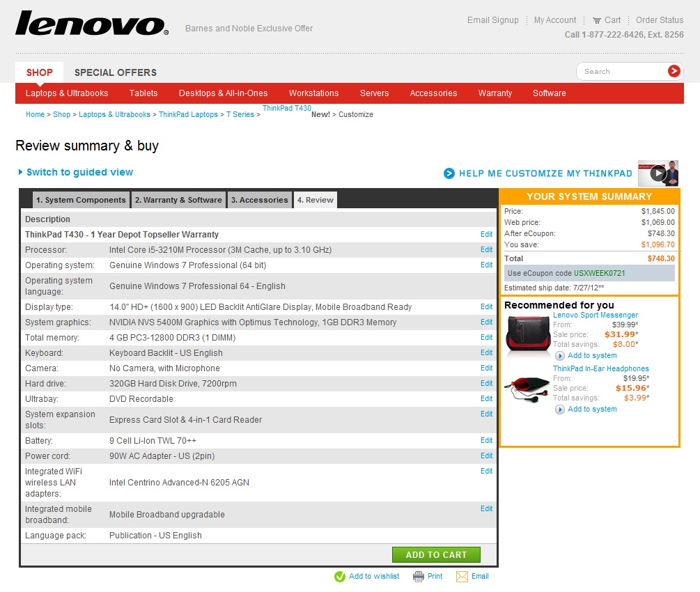The width and height of the screenshot is (700, 592).
Task: Open Email Signup link
Action: pyautogui.click(x=493, y=20)
